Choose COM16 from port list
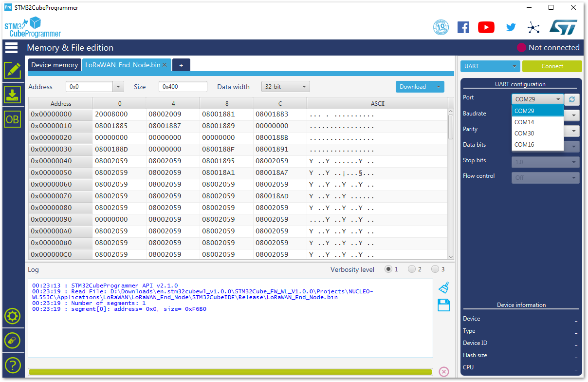 [537, 145]
